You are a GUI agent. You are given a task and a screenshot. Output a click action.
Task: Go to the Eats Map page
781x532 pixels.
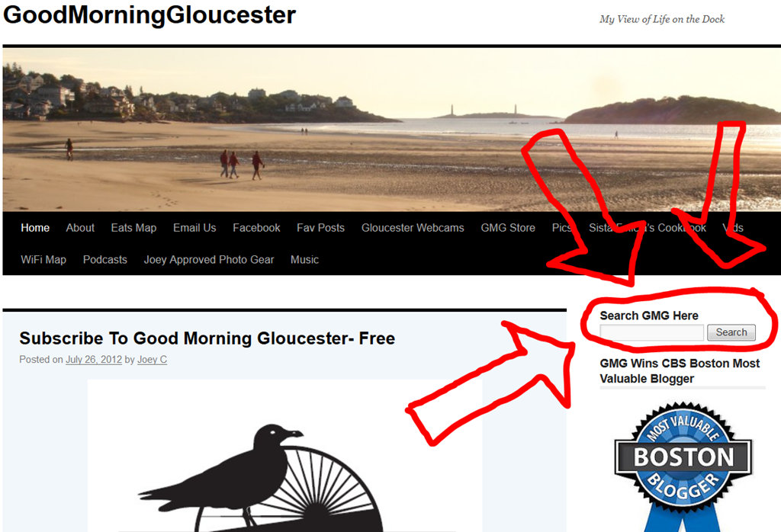pos(133,228)
